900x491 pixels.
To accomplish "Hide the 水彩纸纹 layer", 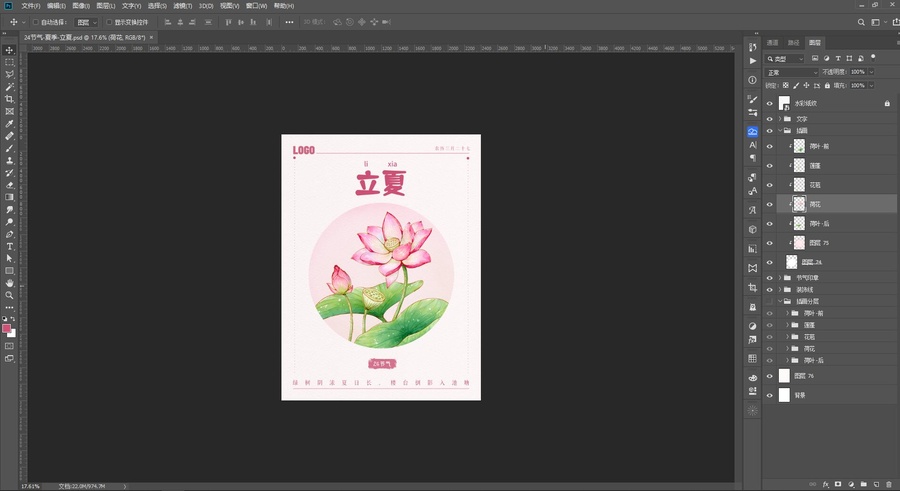I will pyautogui.click(x=770, y=103).
